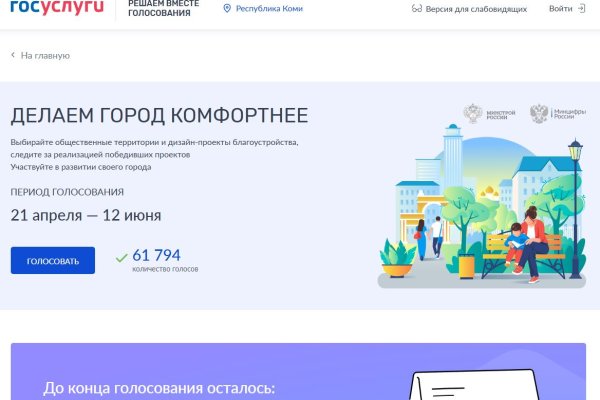The height and width of the screenshot is (400, 600).
Task: Click the ballot illustration in purple banner
Action: pyautogui.click(x=474, y=384)
